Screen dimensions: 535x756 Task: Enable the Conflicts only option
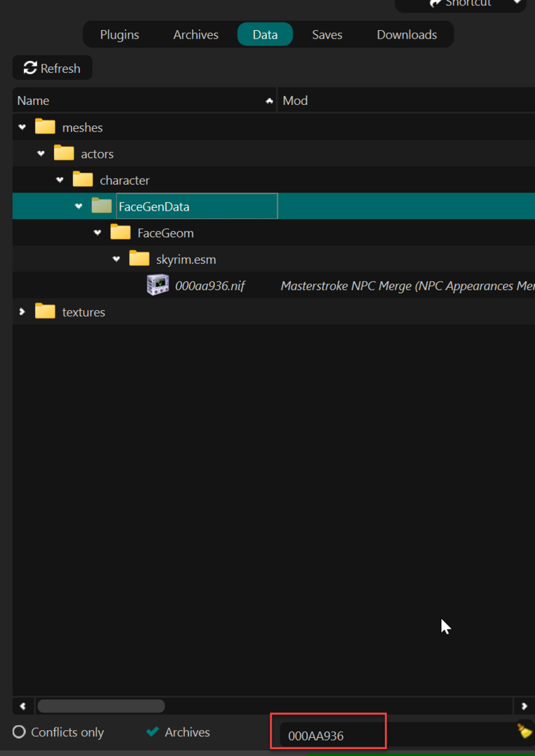pyautogui.click(x=58, y=732)
